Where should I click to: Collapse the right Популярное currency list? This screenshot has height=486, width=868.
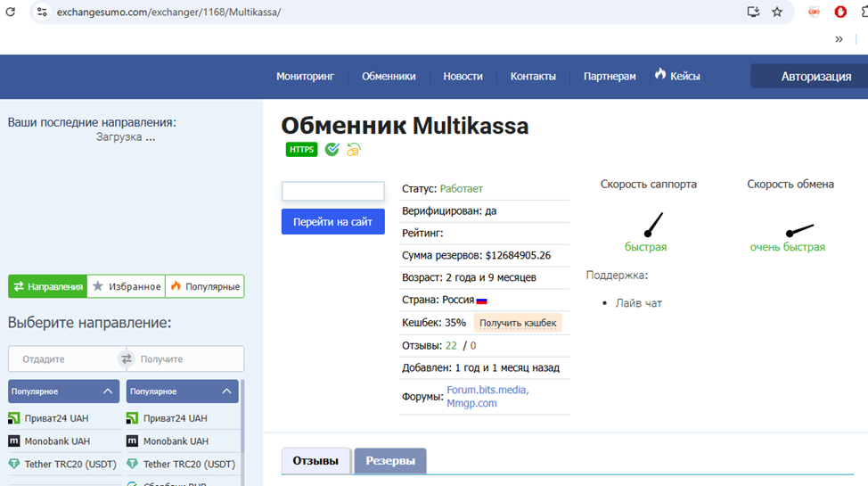click(226, 391)
